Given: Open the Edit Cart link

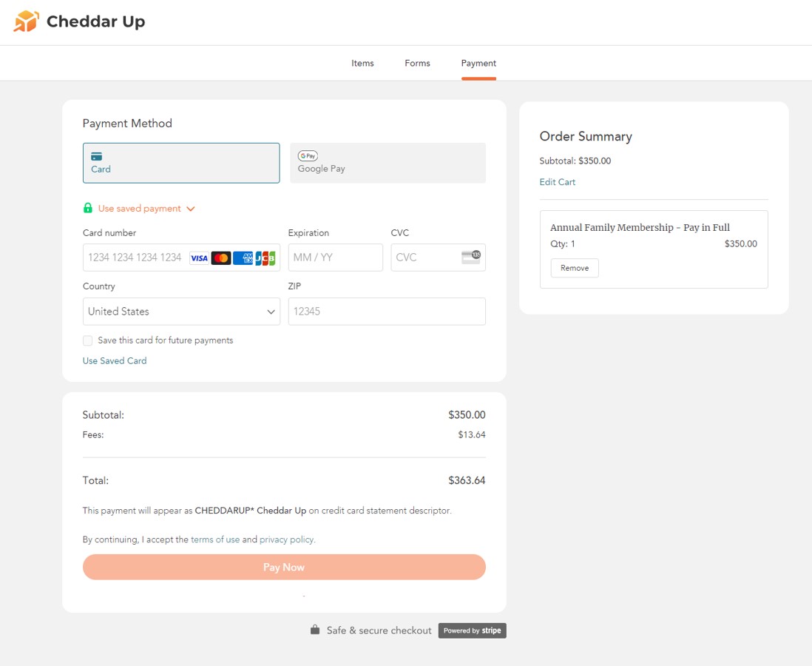Looking at the screenshot, I should pos(557,182).
